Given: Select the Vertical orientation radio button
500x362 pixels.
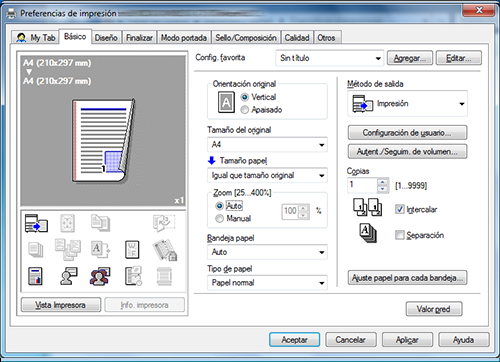Looking at the screenshot, I should click(x=245, y=97).
